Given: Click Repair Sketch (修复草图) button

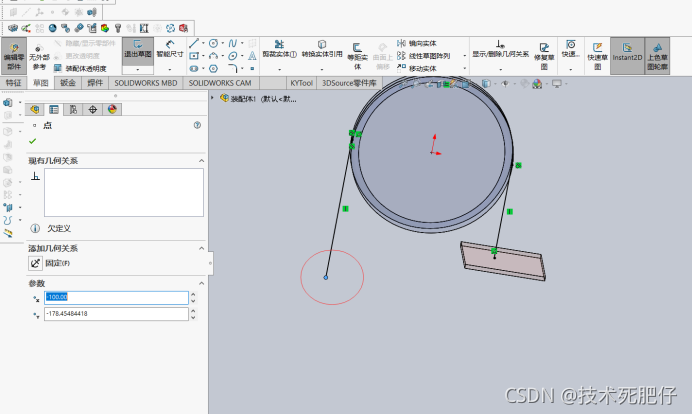Looking at the screenshot, I should tap(544, 56).
